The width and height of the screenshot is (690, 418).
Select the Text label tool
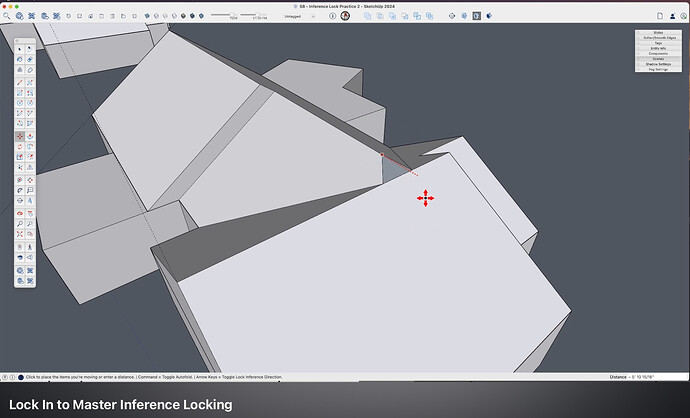point(30,190)
